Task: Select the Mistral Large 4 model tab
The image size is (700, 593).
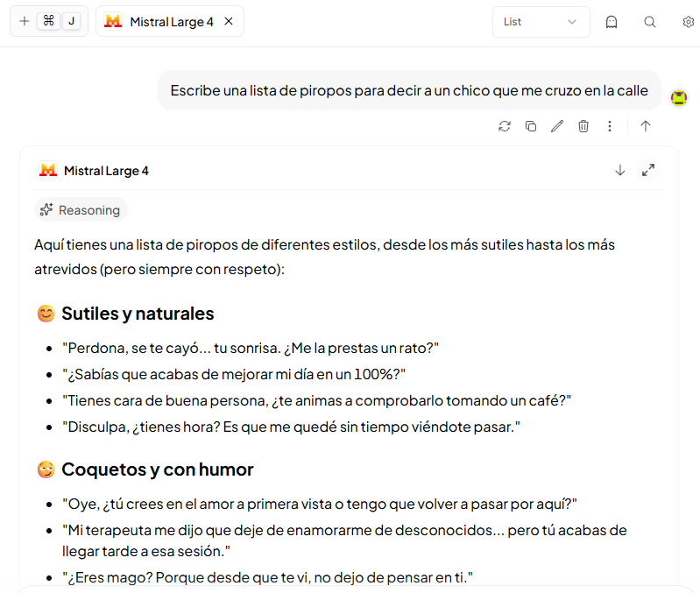Action: tap(170, 21)
